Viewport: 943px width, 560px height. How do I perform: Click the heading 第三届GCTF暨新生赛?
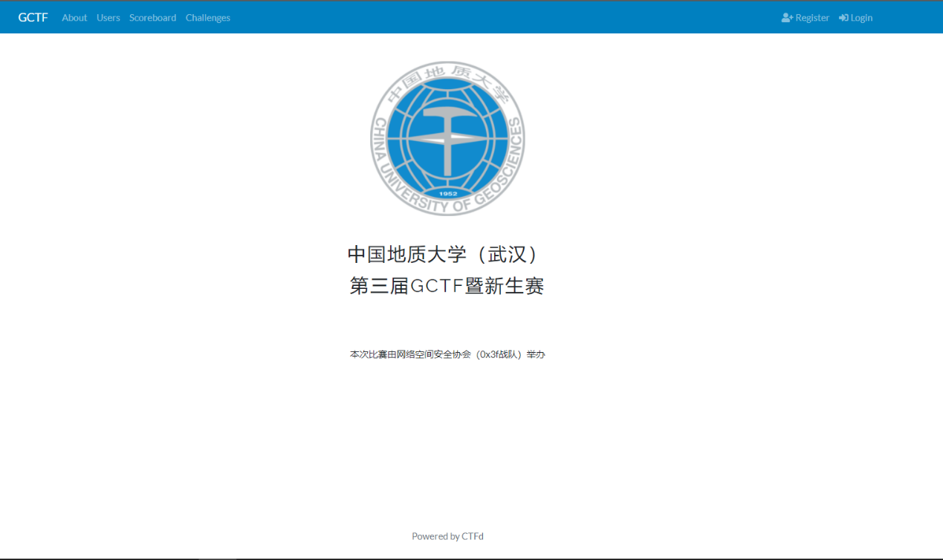tap(447, 286)
